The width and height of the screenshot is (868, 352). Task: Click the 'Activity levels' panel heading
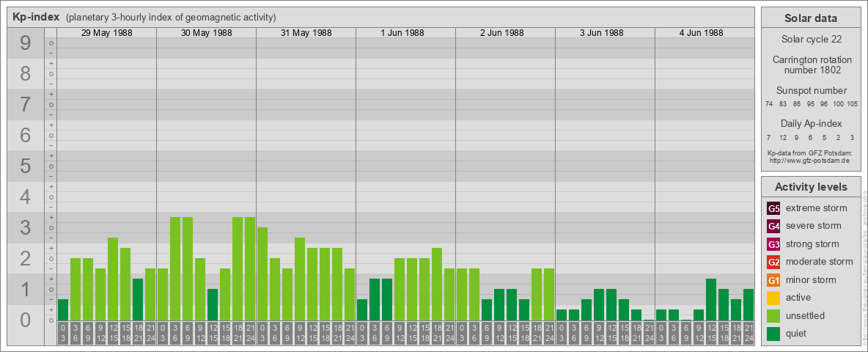[811, 187]
